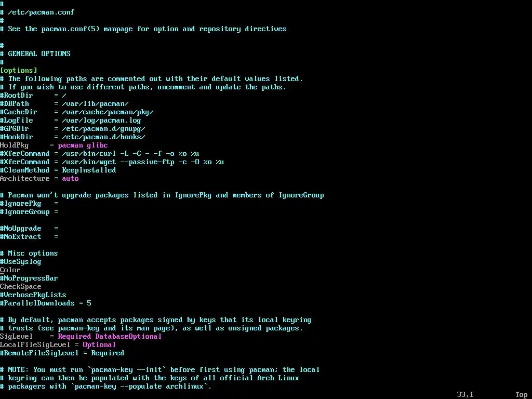
Task: Click the Top scroll position indicator
Action: [521, 395]
